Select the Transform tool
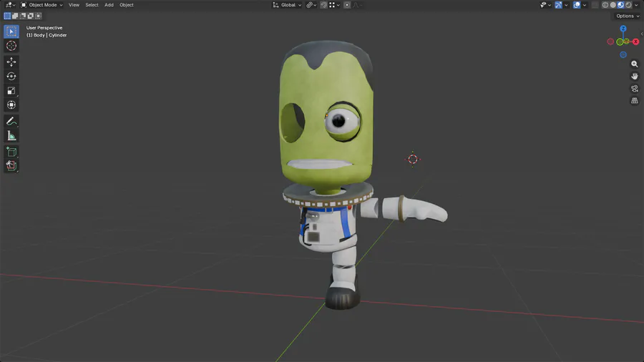 [11, 105]
